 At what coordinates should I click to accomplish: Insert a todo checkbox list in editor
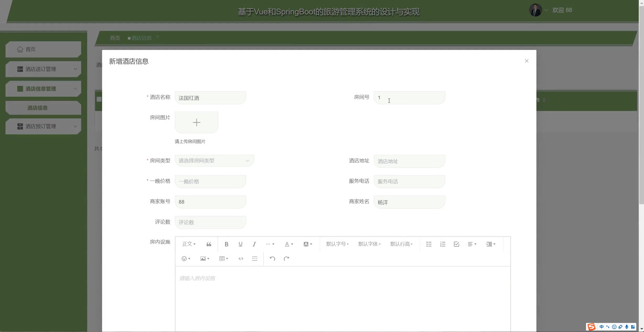pyautogui.click(x=457, y=244)
